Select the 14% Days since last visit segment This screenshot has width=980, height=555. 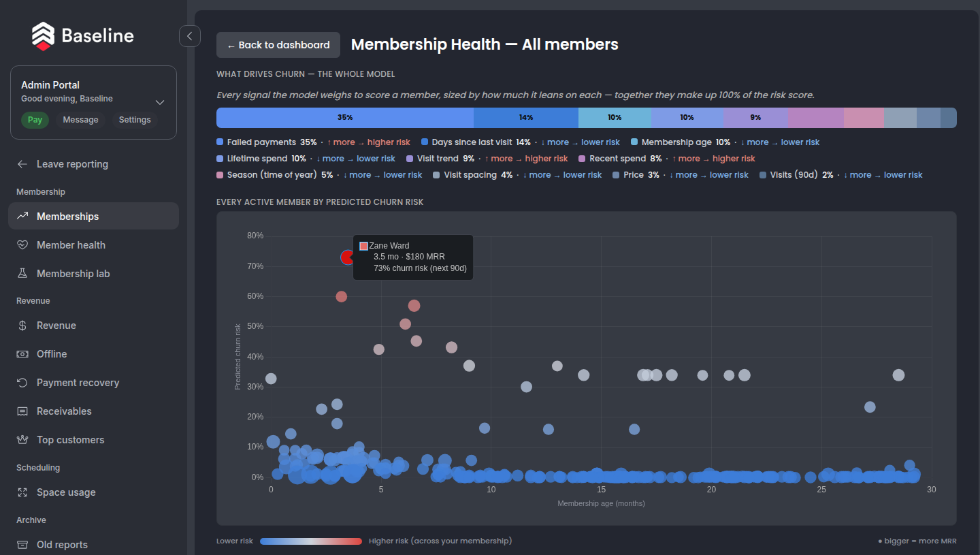526,118
